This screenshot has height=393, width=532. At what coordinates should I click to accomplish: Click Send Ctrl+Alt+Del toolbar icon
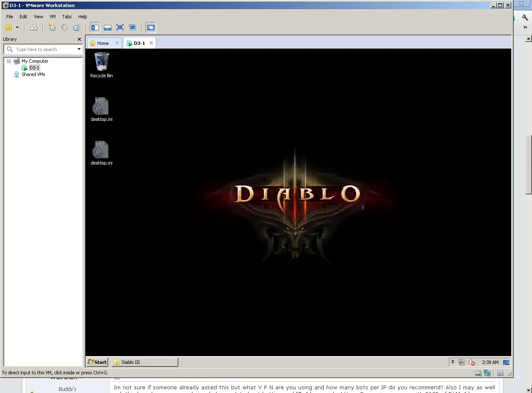click(x=34, y=27)
